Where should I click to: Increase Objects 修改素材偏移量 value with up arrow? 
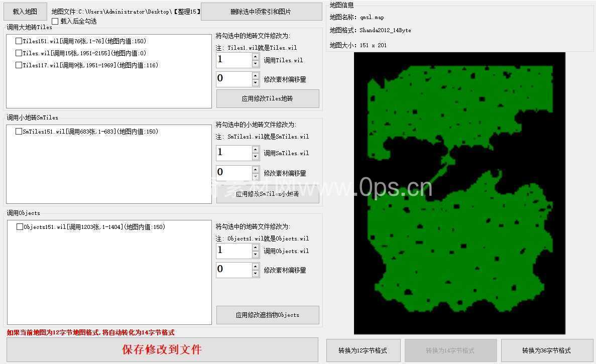(256, 266)
